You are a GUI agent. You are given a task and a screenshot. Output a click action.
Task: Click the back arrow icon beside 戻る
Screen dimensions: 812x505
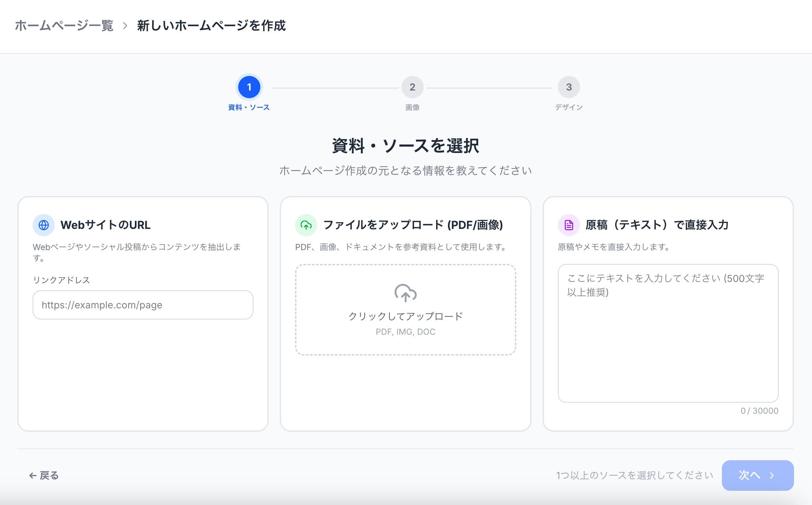[33, 476]
